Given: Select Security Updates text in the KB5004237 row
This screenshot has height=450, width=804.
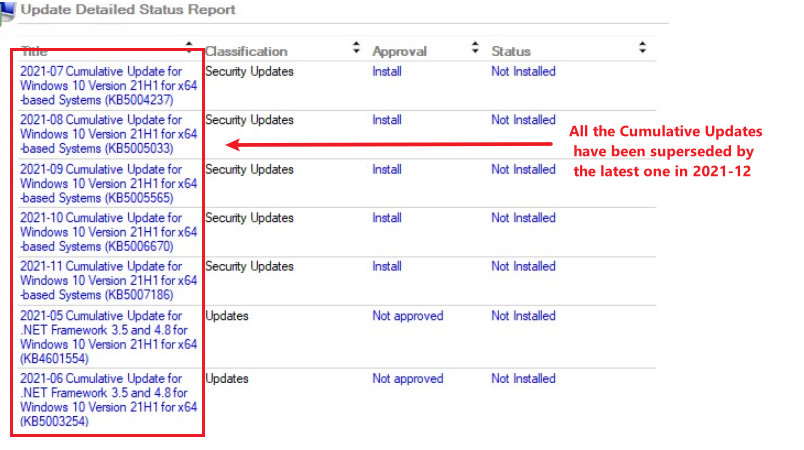Looking at the screenshot, I should click(249, 71).
